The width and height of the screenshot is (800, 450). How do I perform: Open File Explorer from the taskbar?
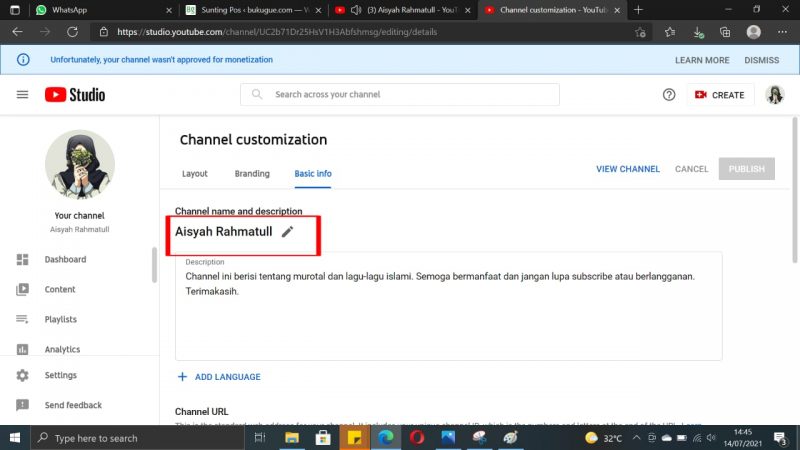(292, 438)
